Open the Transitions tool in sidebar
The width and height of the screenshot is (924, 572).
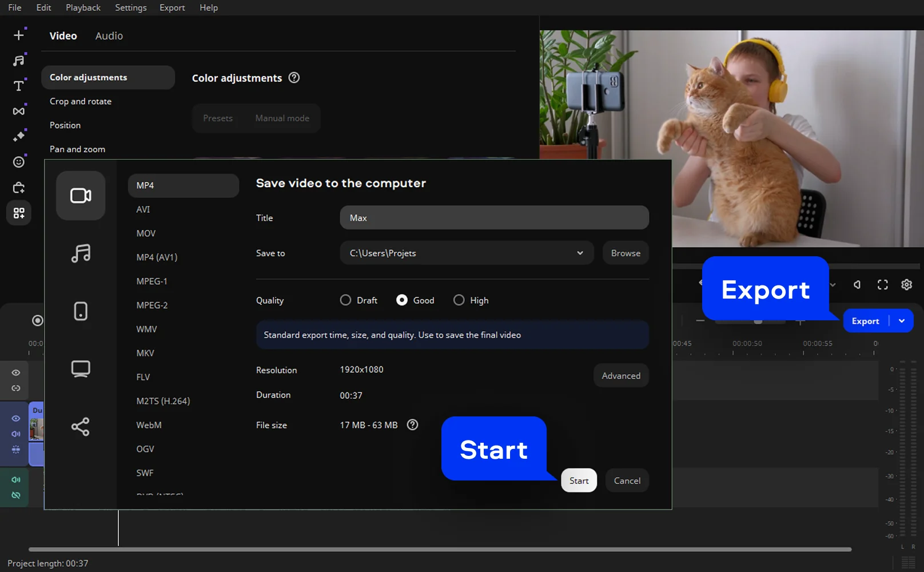[19, 111]
